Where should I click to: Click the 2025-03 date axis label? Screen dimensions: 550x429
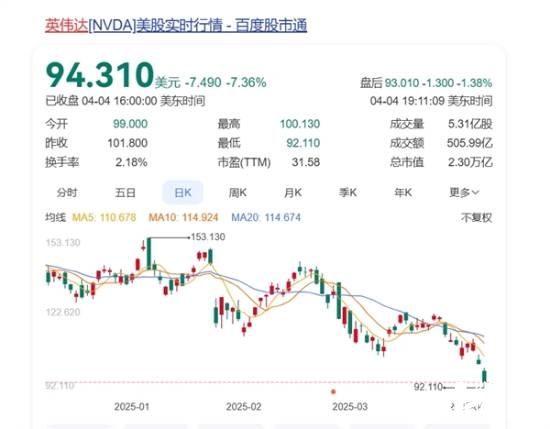click(x=350, y=407)
